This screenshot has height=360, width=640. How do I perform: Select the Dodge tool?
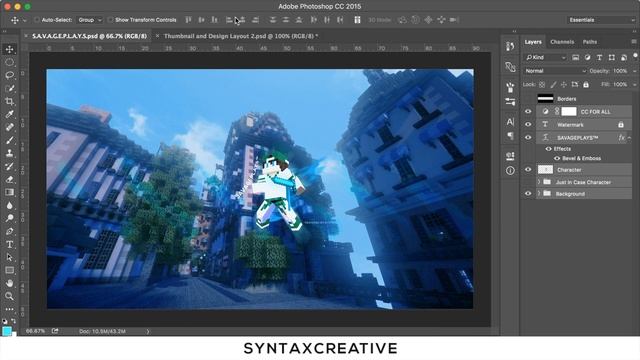pos(9,218)
